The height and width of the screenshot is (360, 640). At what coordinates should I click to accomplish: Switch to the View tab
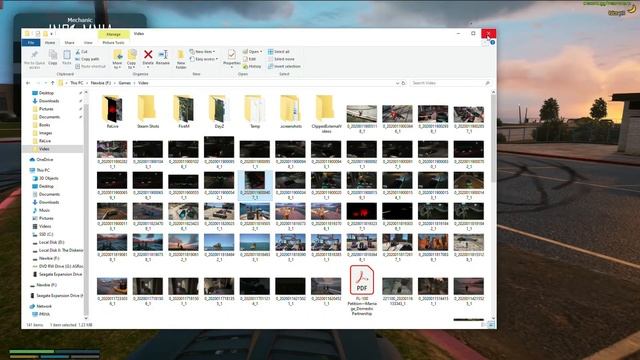[x=88, y=42]
